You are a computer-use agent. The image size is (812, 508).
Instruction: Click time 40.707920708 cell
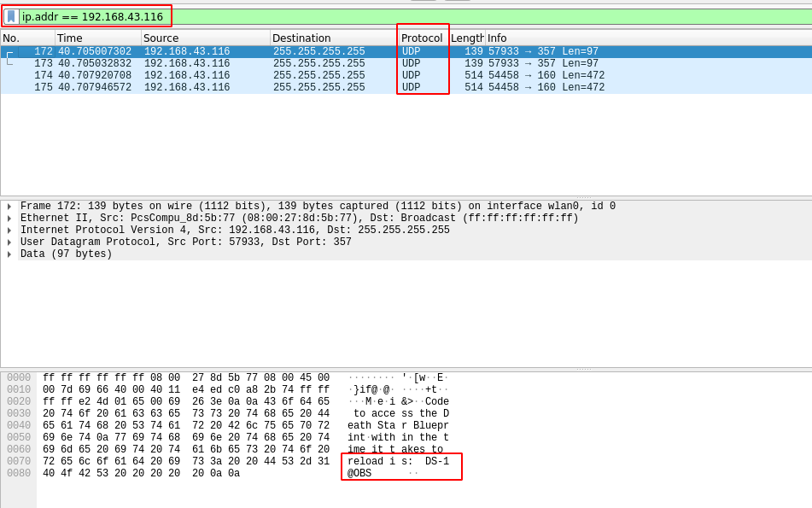95,75
